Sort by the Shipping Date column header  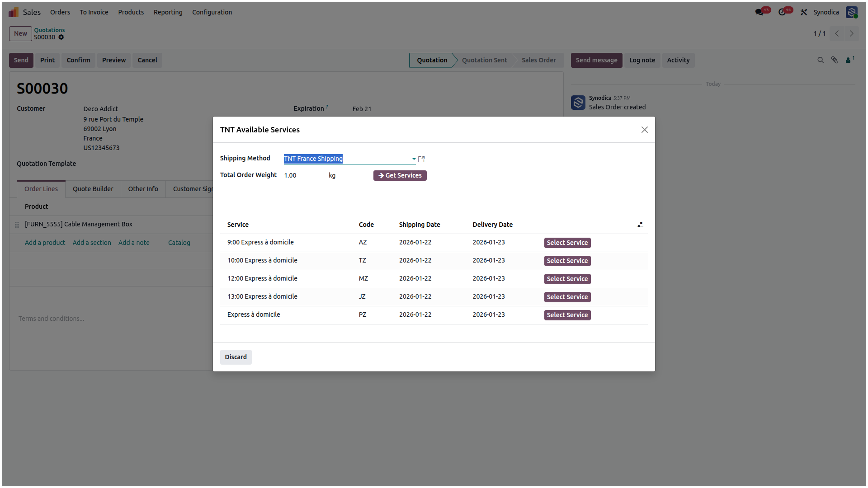(x=420, y=225)
